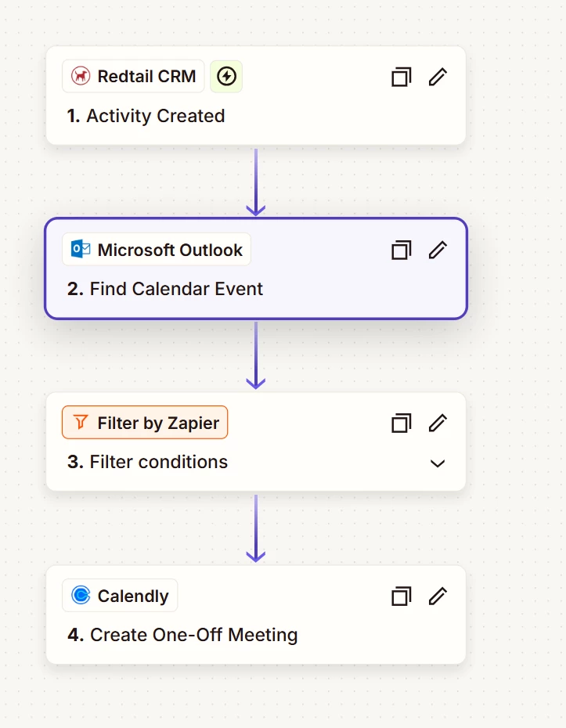Click the Redtail CRM app icon

tap(81, 76)
